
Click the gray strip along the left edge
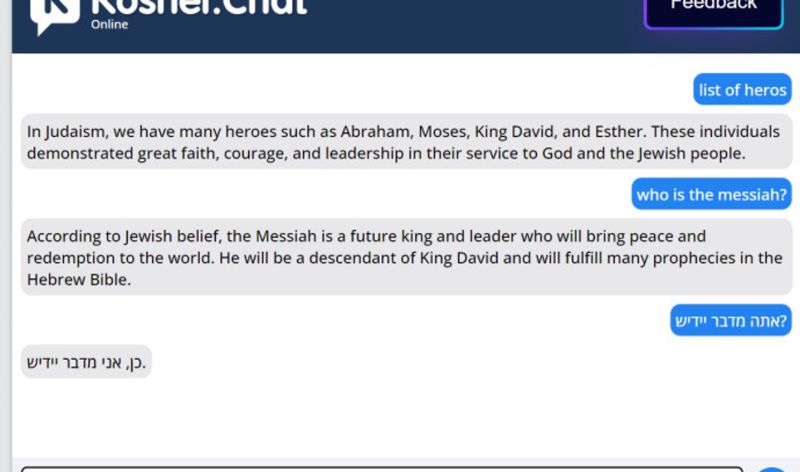[x=6, y=236]
